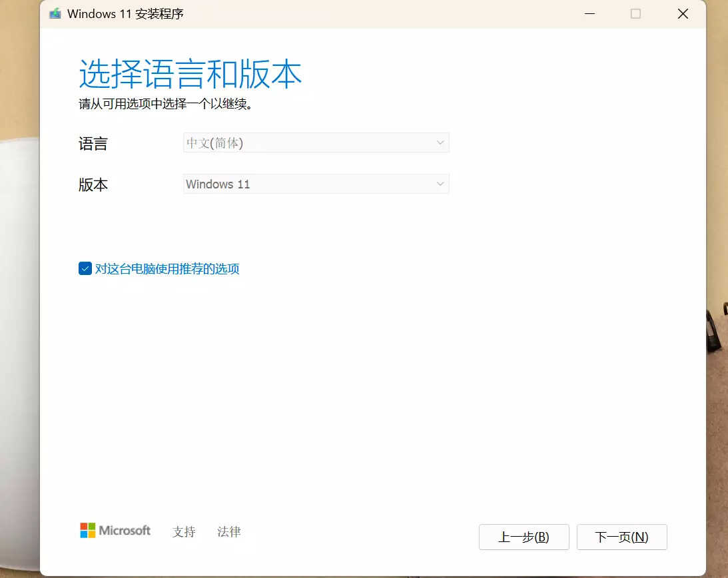Click the Microsoft four-color logo
The height and width of the screenshot is (578, 728).
[87, 530]
